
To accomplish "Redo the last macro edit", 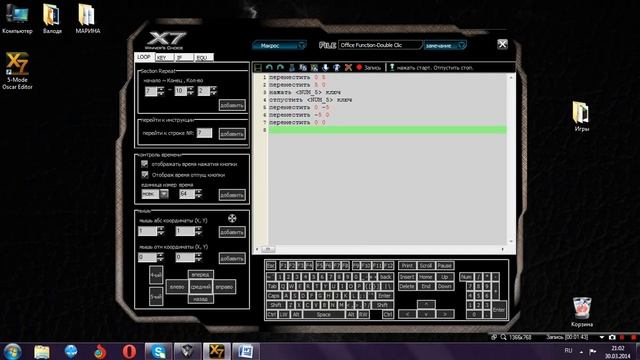I will [280, 67].
